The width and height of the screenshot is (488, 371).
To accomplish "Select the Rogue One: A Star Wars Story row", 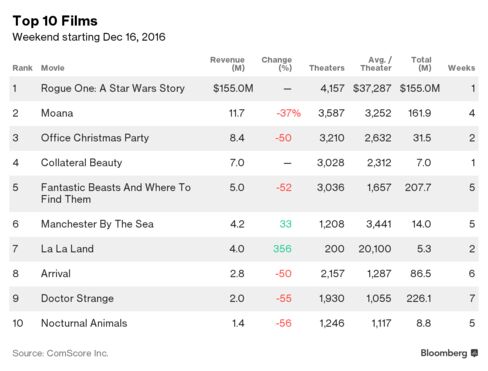I will 244,89.
